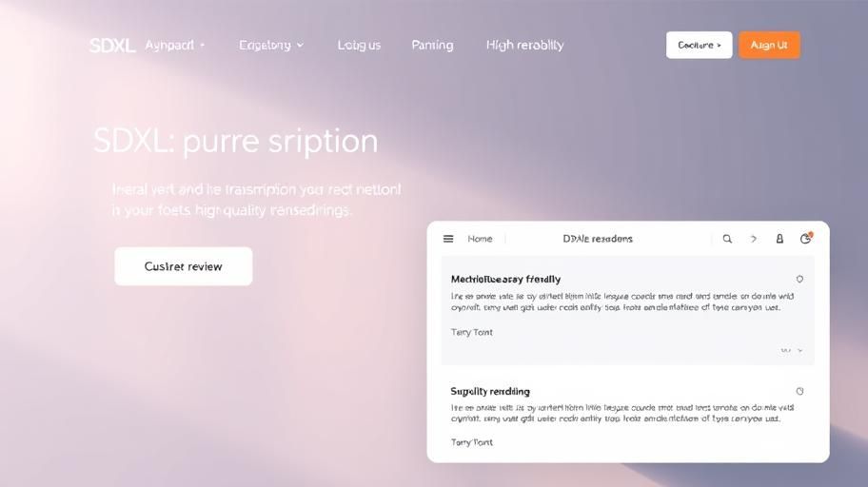
Task: Open notifications icon with orange dot
Action: pos(805,238)
